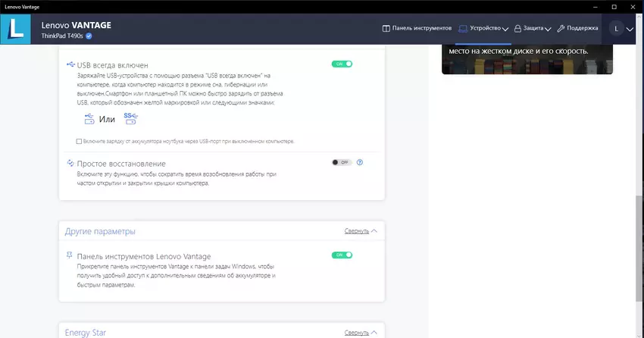
Task: Open the Защита dropdown menu
Action: 533,29
